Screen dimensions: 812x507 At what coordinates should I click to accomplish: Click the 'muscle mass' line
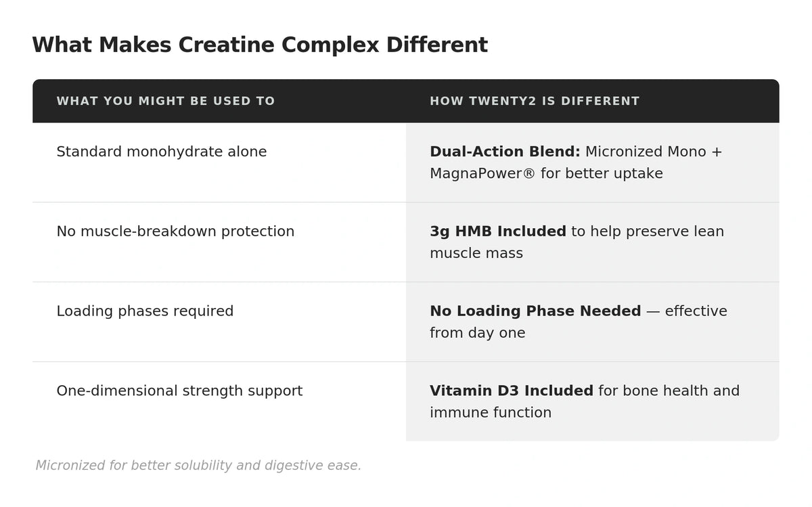click(x=476, y=253)
